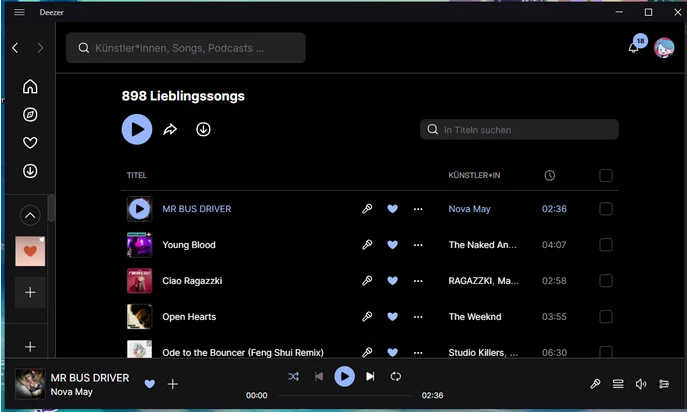Sort by the TITEL column header
Screen dimensions: 687x412
click(137, 175)
